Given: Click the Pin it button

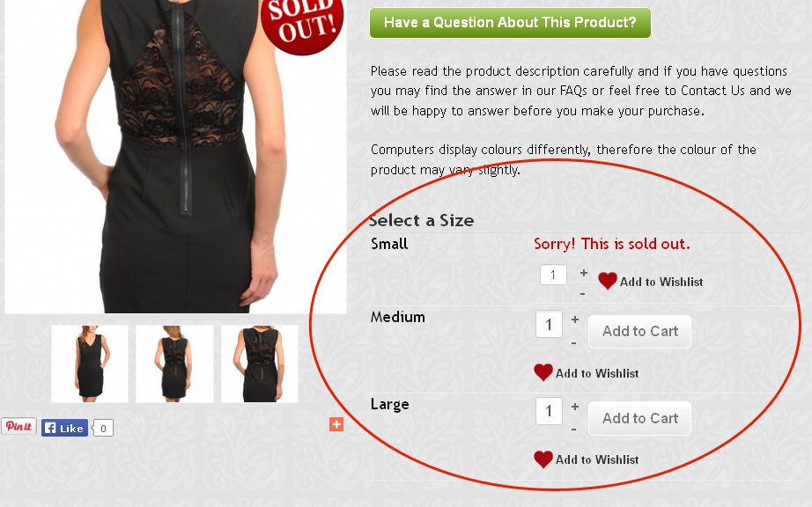Looking at the screenshot, I should click(x=19, y=427).
